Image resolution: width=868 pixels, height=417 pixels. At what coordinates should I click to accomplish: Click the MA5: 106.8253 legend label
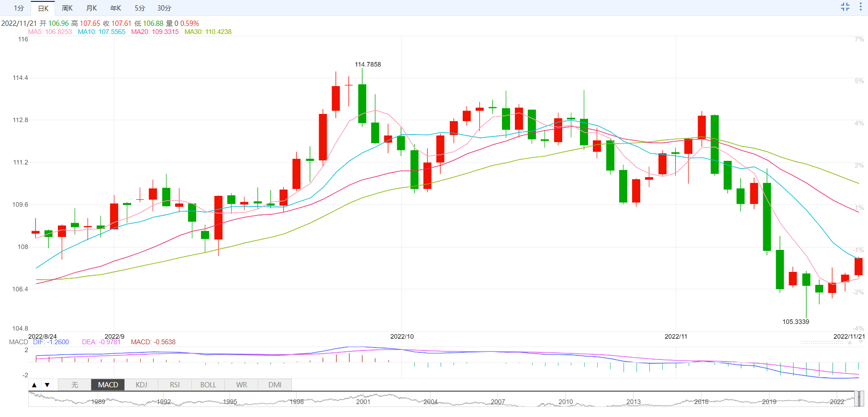[50, 32]
